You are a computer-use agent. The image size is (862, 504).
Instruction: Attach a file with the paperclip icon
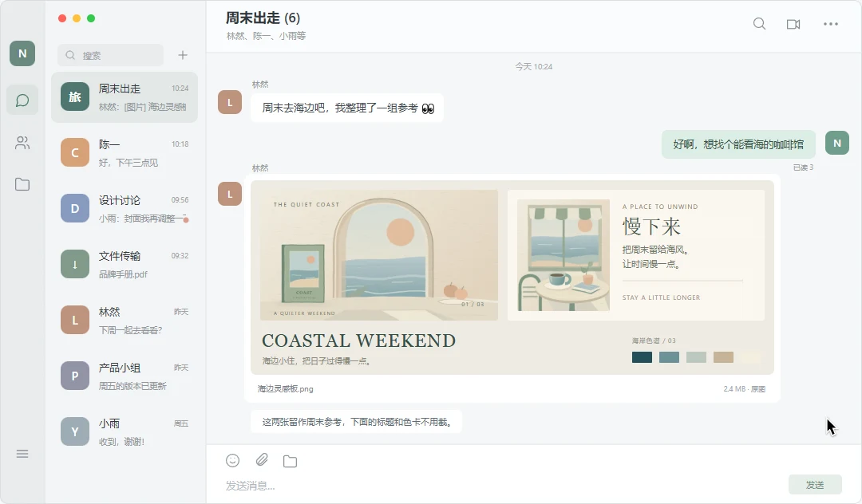click(262, 460)
